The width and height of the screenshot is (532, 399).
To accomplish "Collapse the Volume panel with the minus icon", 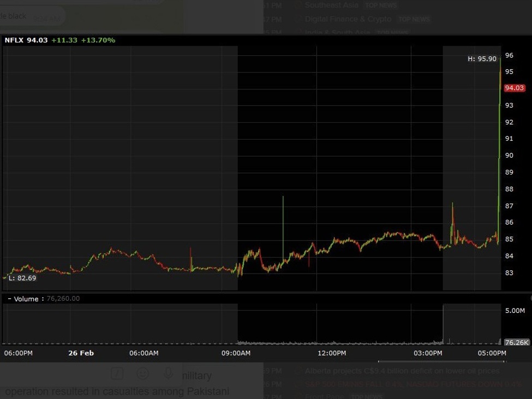I will point(9,299).
